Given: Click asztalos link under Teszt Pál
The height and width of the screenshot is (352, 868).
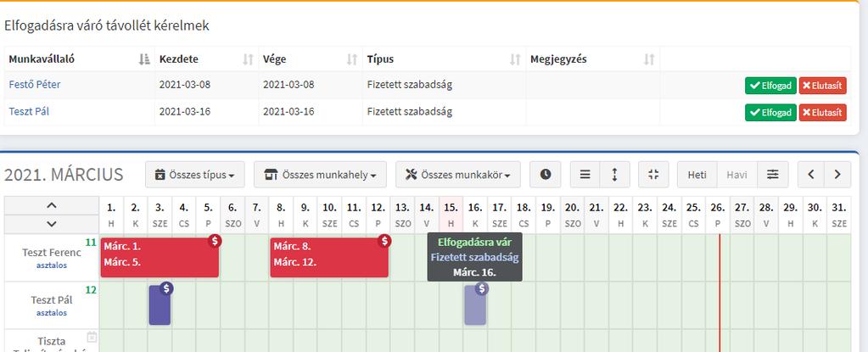Looking at the screenshot, I should [52, 313].
